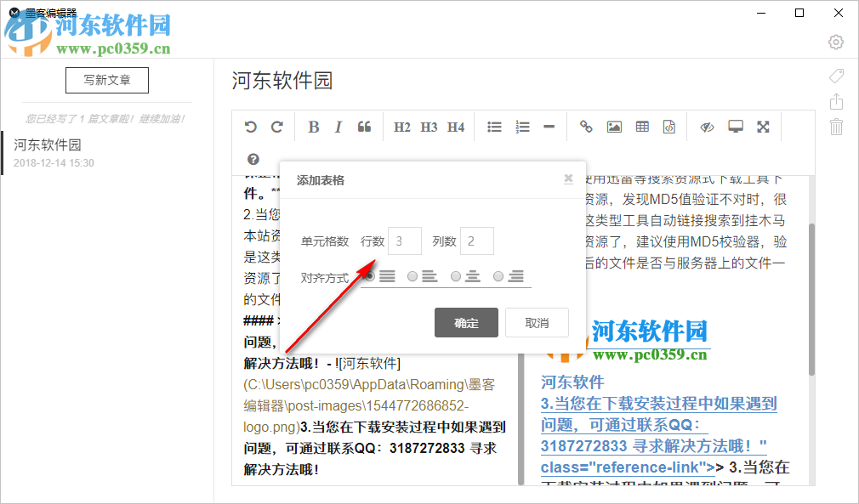This screenshot has height=504, width=859.
Task: Insert an image with picture icon
Action: tap(614, 127)
